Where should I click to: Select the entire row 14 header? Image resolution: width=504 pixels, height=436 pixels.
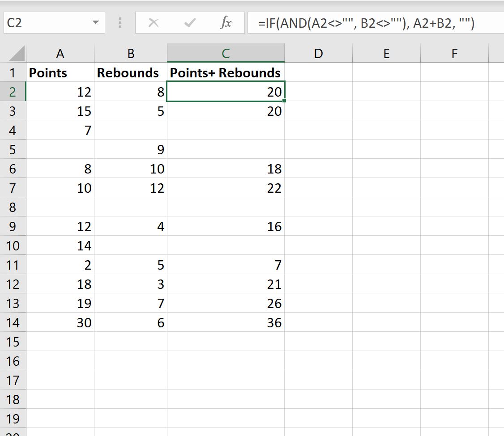14,322
